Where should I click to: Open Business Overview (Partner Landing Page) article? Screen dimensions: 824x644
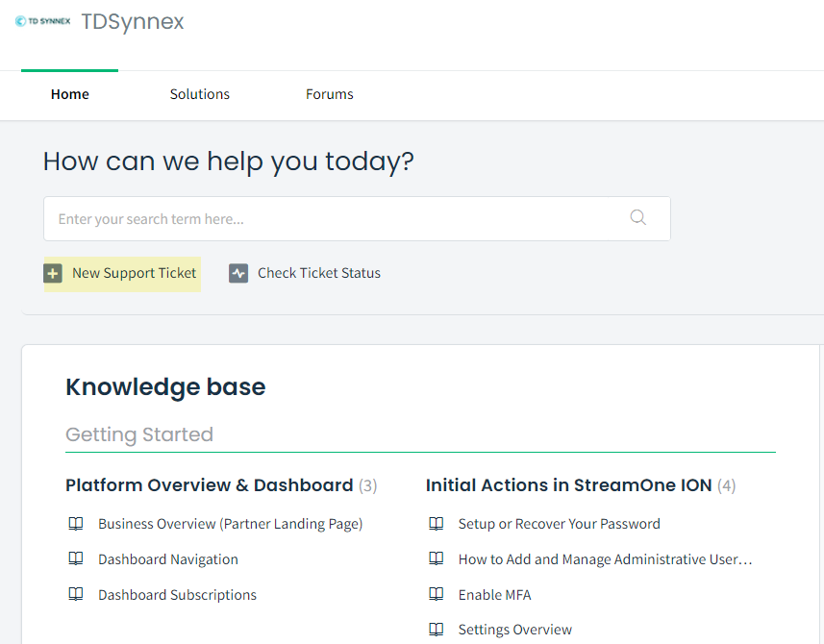pyautogui.click(x=230, y=524)
